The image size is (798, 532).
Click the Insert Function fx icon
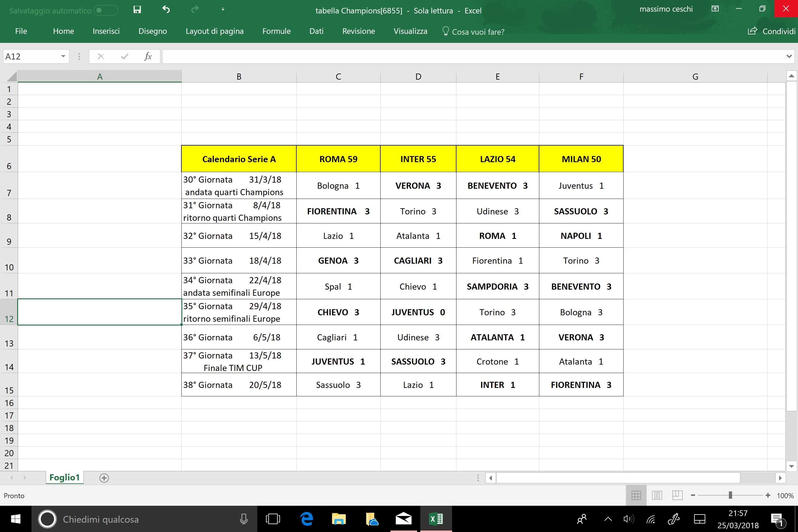coord(148,56)
